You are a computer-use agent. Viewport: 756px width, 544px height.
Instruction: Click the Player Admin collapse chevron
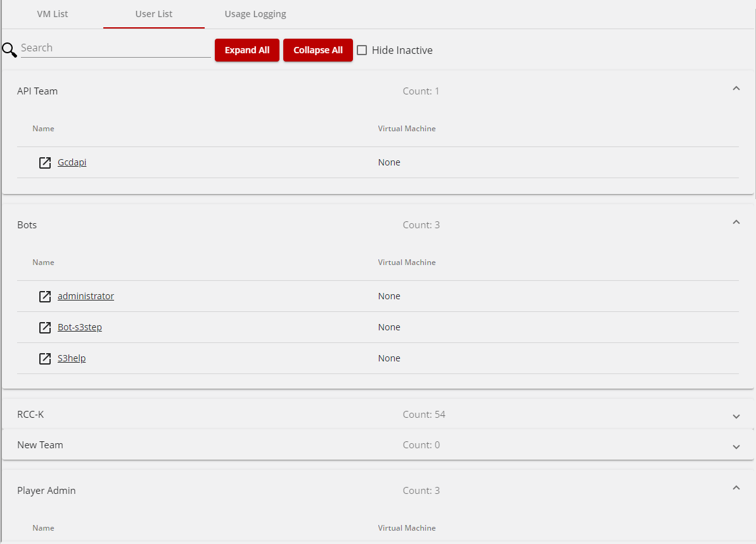click(x=736, y=488)
